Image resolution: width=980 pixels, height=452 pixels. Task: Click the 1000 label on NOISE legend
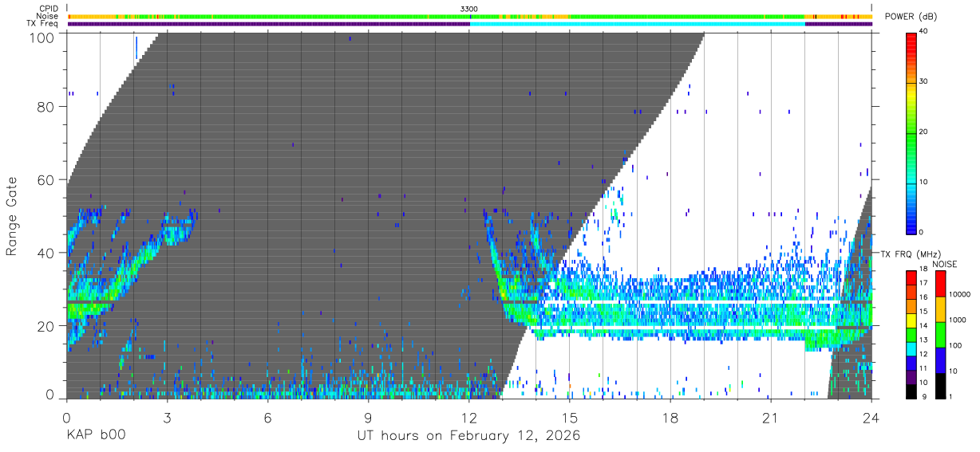pyautogui.click(x=958, y=320)
